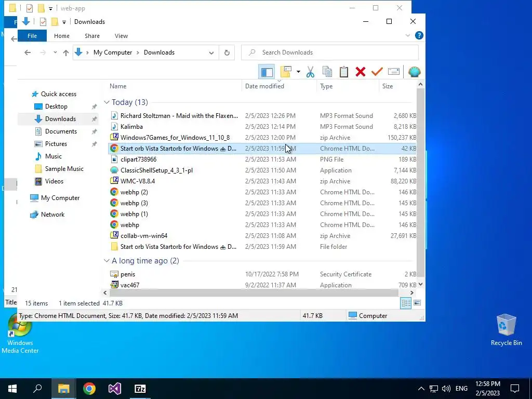This screenshot has height=399, width=532.
Task: Expand the address bar history dropdown
Action: tap(211, 52)
